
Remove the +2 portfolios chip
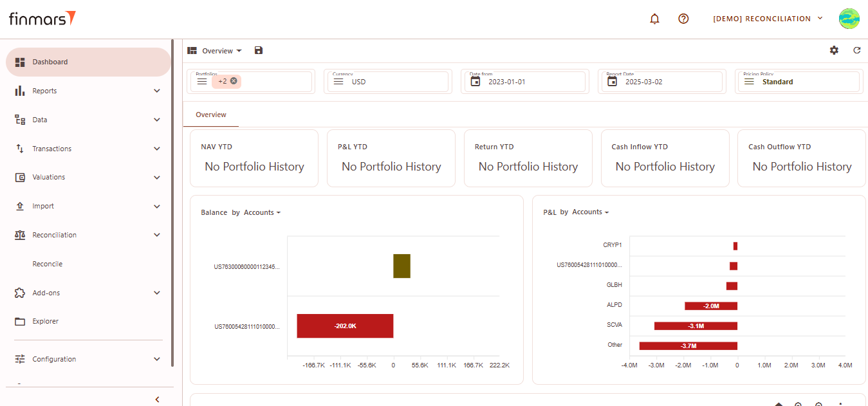tap(234, 81)
